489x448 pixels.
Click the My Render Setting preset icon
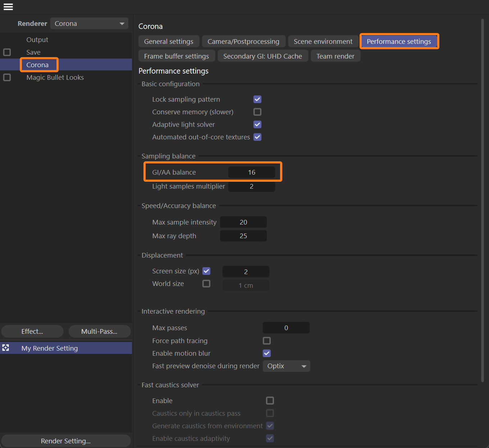pos(6,348)
